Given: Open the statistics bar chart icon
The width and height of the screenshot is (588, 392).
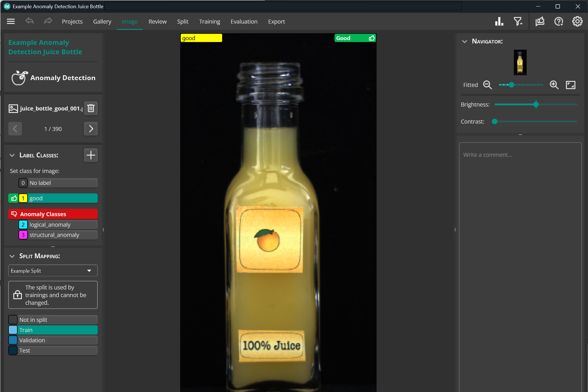Looking at the screenshot, I should coord(499,21).
